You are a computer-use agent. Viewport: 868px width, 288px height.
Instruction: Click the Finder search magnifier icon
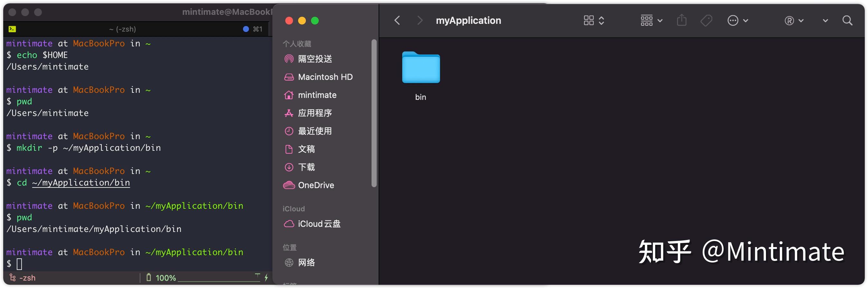pyautogui.click(x=847, y=21)
